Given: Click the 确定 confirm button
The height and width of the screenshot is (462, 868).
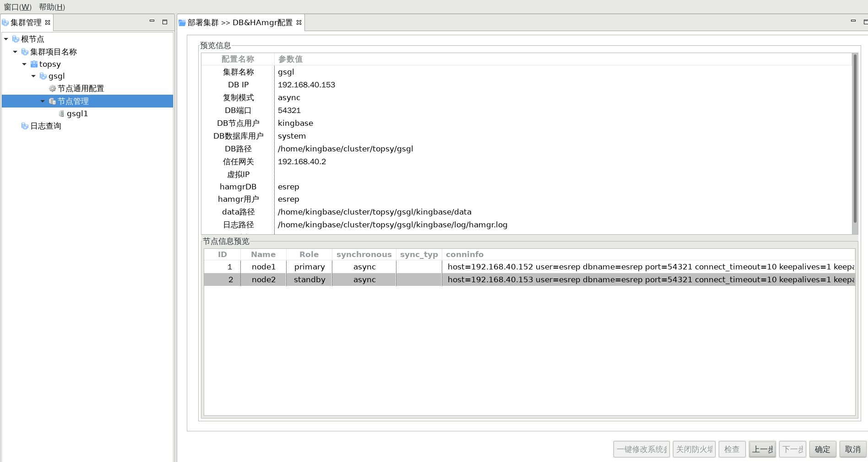Looking at the screenshot, I should tap(822, 449).
